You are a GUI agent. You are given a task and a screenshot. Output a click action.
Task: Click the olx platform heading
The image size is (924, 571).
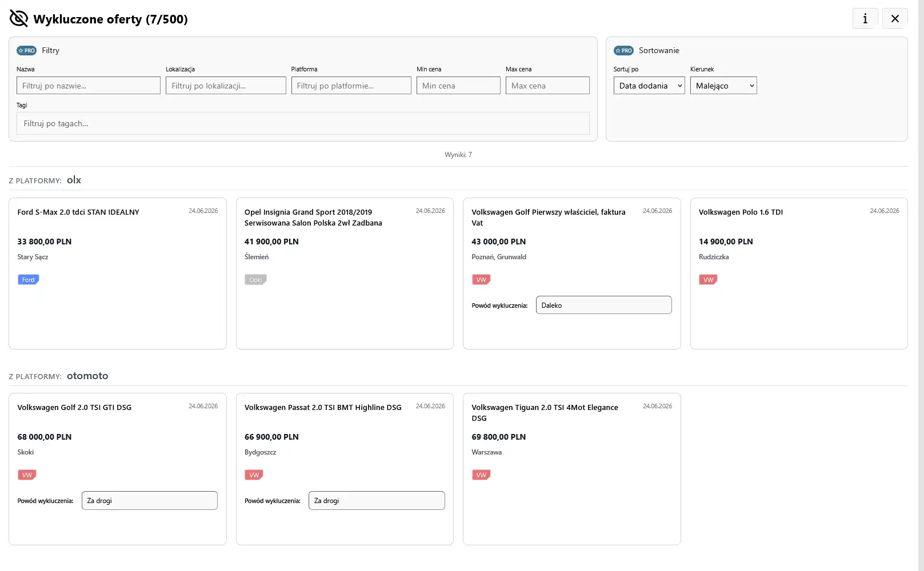[x=74, y=180]
